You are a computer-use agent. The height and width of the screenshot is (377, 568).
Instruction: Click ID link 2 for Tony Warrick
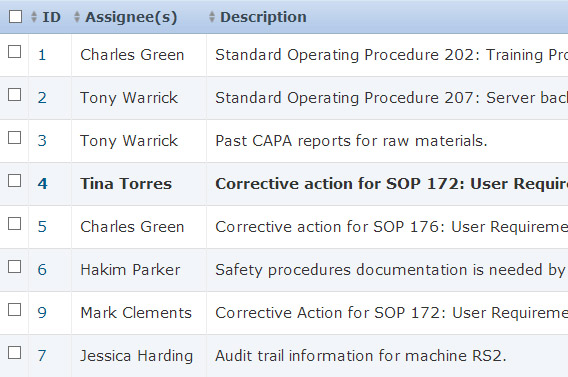point(42,98)
